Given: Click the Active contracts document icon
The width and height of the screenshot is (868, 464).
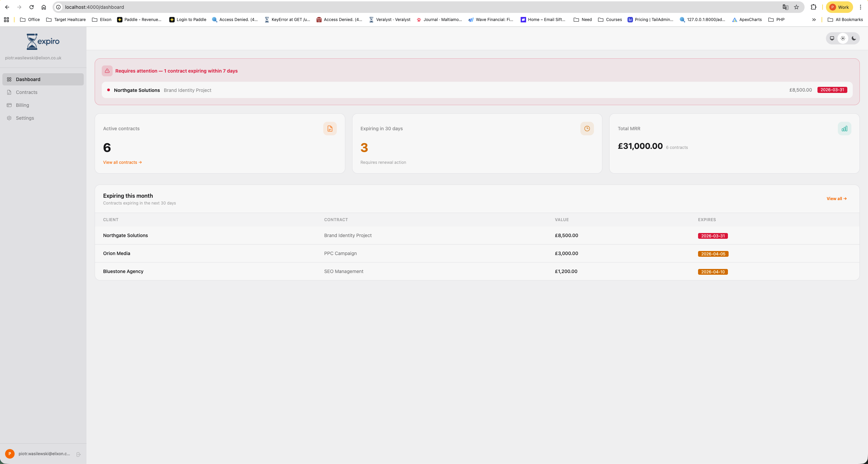Looking at the screenshot, I should pyautogui.click(x=330, y=129).
